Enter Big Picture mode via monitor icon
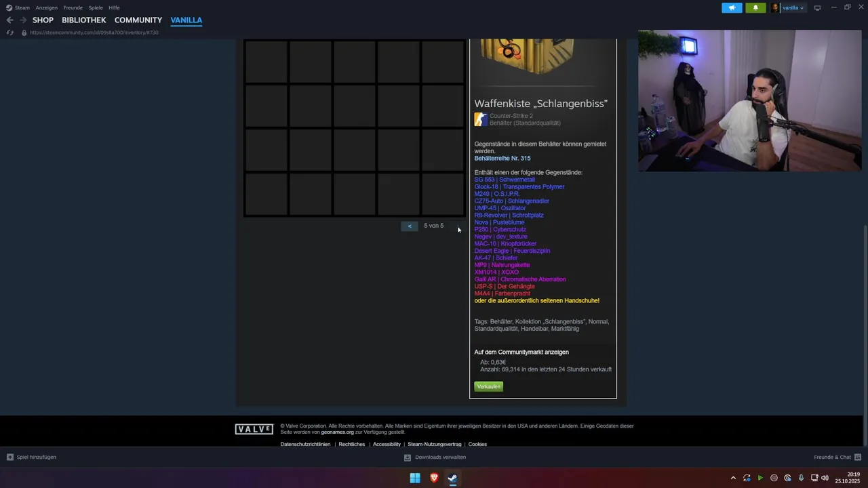 click(817, 8)
